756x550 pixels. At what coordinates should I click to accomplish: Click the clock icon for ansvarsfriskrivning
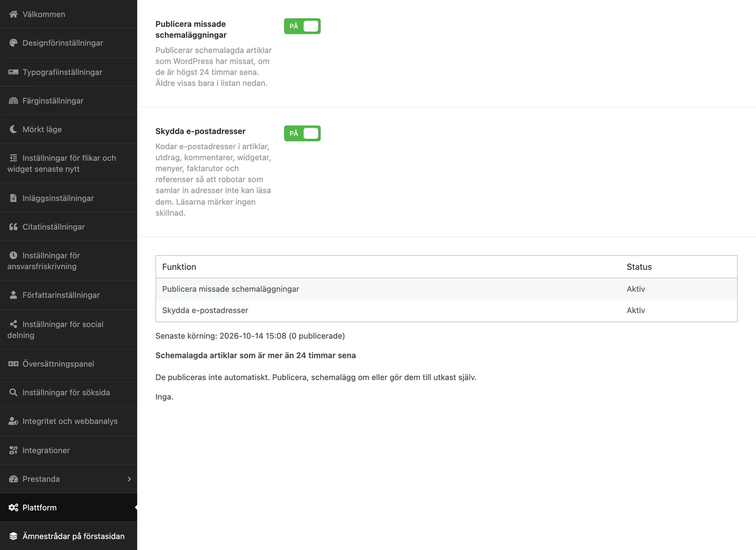pos(13,255)
